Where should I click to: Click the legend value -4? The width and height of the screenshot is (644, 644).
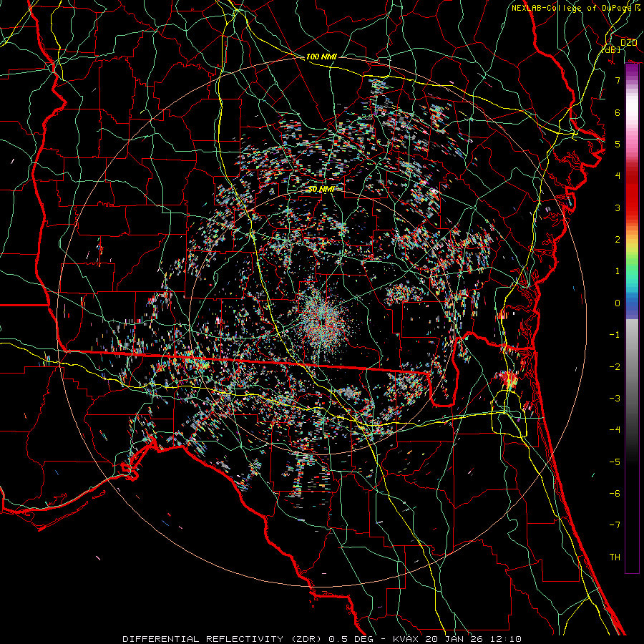click(x=615, y=429)
